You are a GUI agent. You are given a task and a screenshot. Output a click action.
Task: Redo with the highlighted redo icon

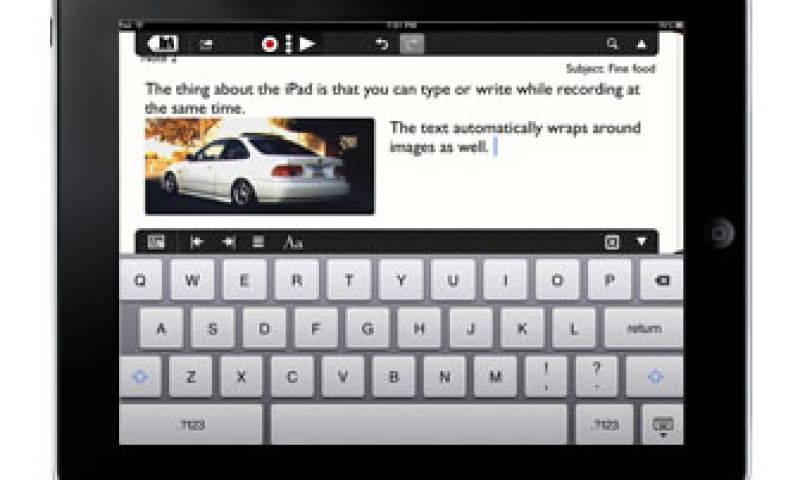412,44
